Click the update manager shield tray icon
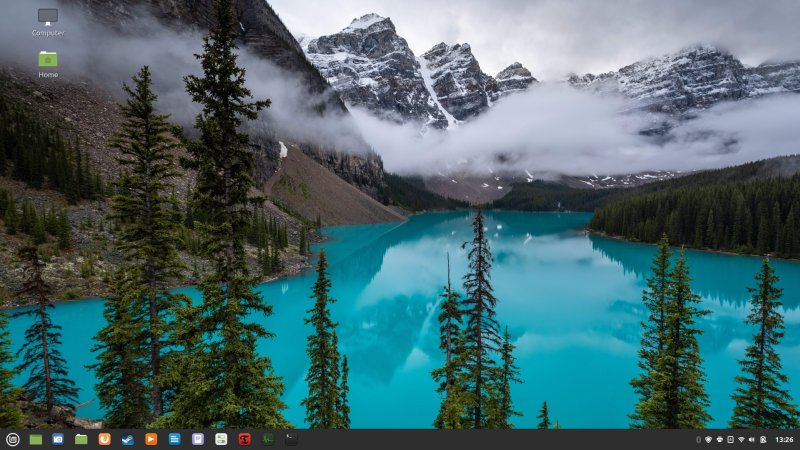The width and height of the screenshot is (800, 450). point(708,440)
